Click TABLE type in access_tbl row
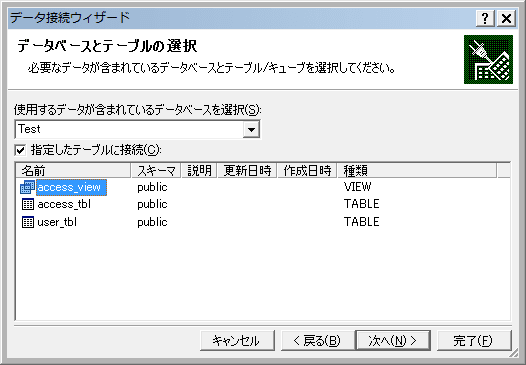The width and height of the screenshot is (526, 365). 362,204
